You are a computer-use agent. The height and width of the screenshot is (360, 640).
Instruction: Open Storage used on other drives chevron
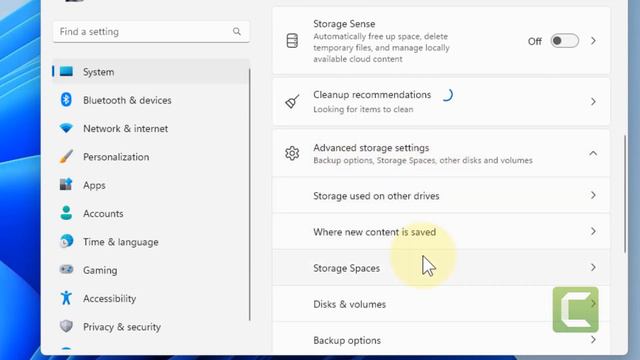click(x=593, y=196)
